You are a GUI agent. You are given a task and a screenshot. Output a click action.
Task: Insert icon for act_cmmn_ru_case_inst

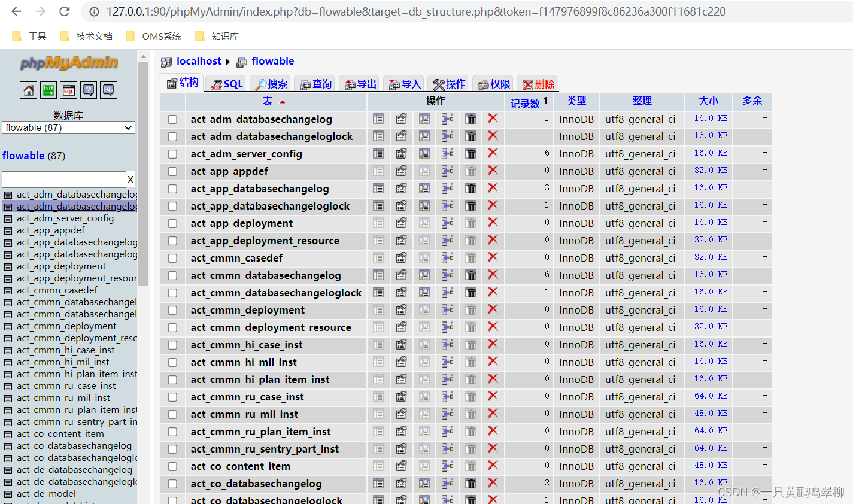[x=448, y=397]
